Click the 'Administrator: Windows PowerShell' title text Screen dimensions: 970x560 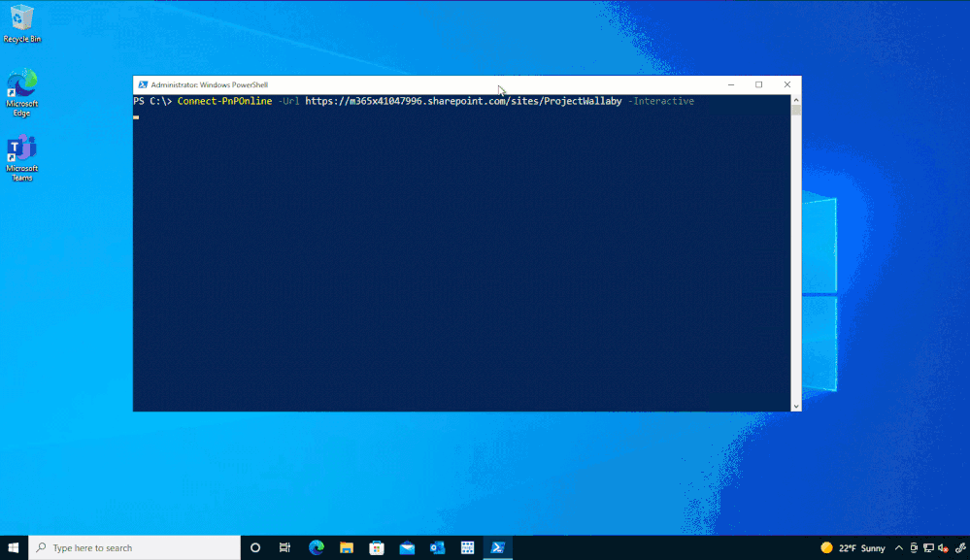pos(209,84)
